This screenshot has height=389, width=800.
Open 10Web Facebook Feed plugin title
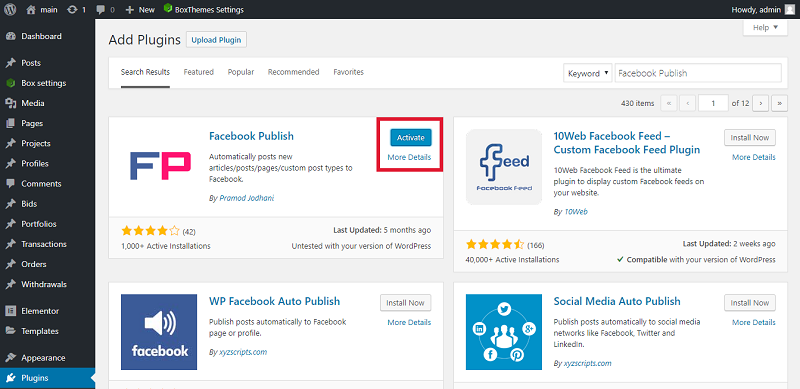tap(627, 143)
